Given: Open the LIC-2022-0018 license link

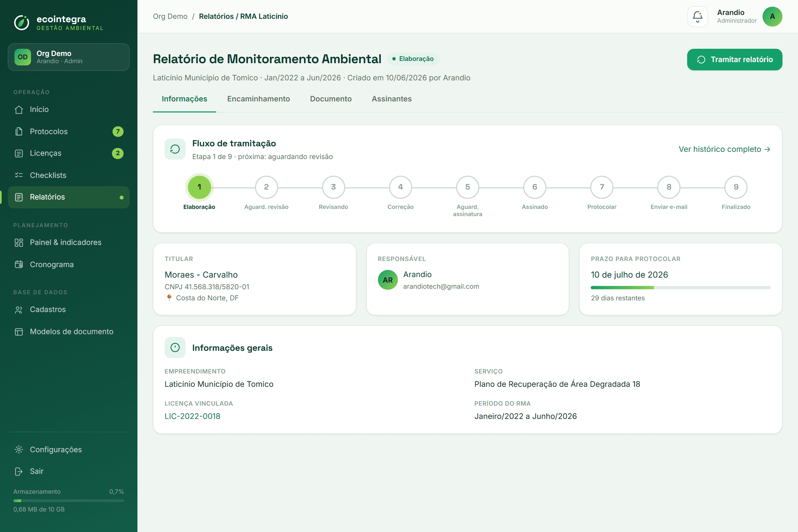Looking at the screenshot, I should coord(192,416).
